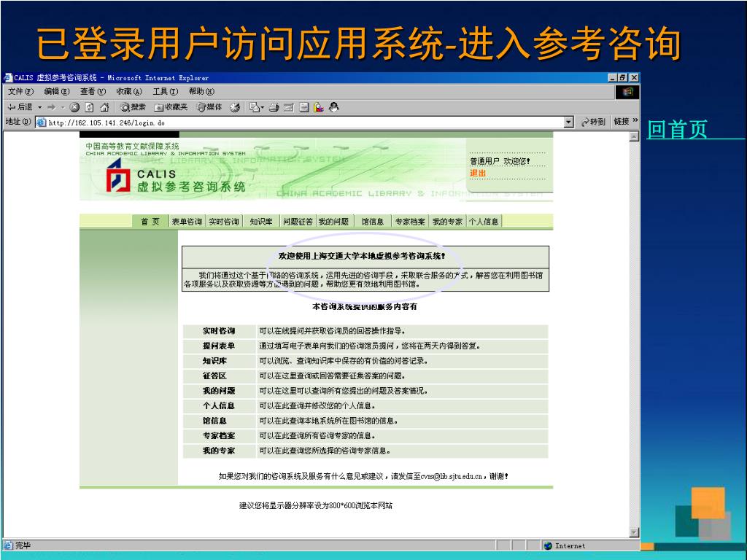The height and width of the screenshot is (560, 747).
Task: Click the discuss notepad icon in toolbar
Action: point(304,107)
